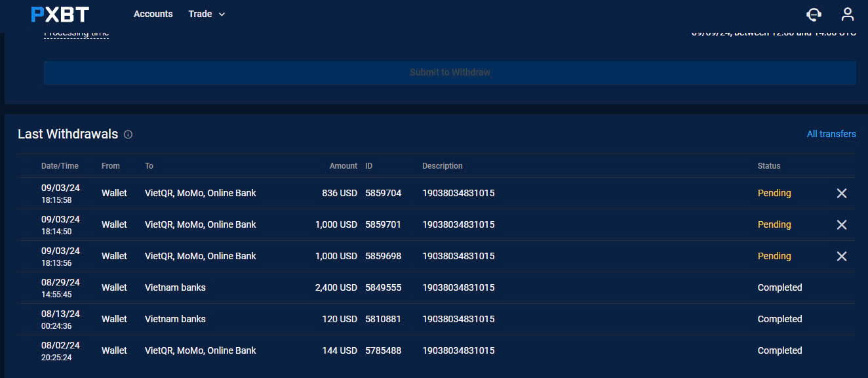The image size is (868, 378).
Task: Select withdrawal ID 5859704
Action: click(x=383, y=193)
